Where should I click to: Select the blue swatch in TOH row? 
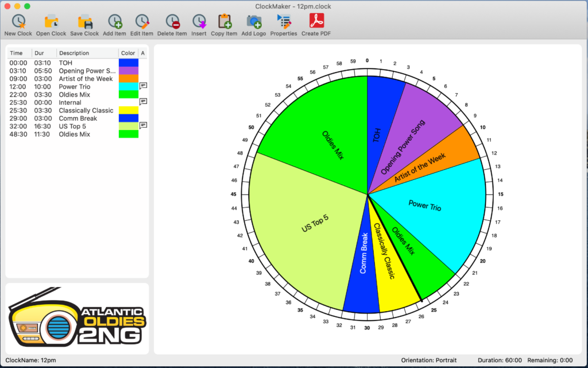[129, 63]
